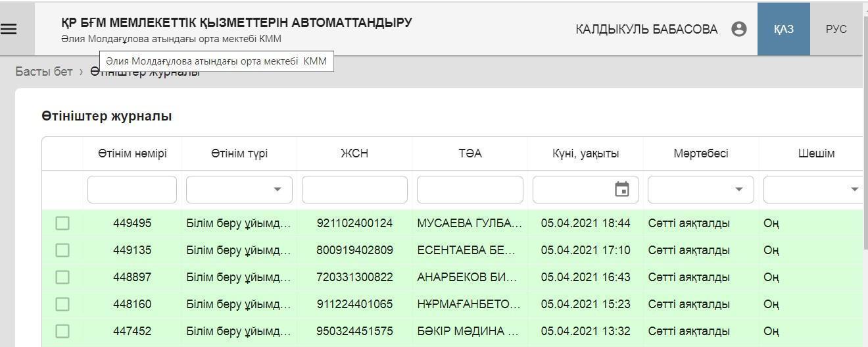868x347 pixels.
Task: Switch language to ҚАЗ
Action: point(783,29)
